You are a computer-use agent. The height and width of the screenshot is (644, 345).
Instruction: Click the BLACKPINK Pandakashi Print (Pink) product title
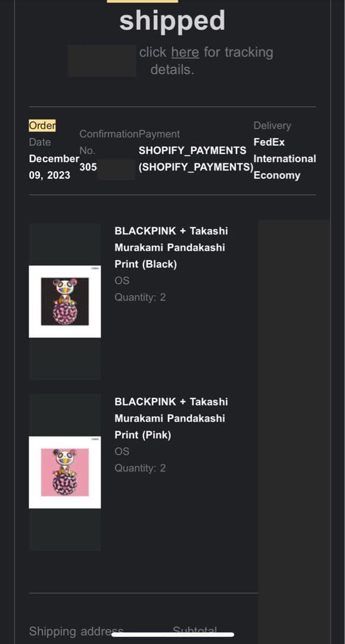click(171, 418)
